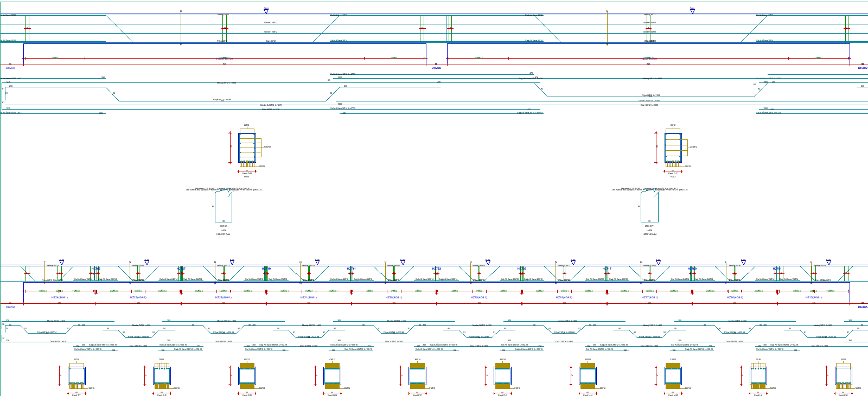Pick the Kesit S-S cross-section drawing
Screen dimensions: 868x396
pos(162,376)
